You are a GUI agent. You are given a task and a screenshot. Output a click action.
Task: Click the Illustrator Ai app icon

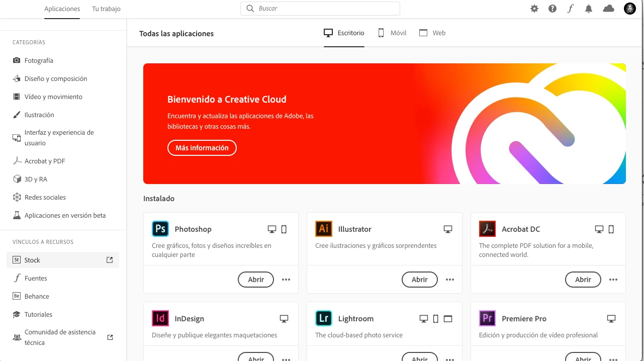(324, 229)
